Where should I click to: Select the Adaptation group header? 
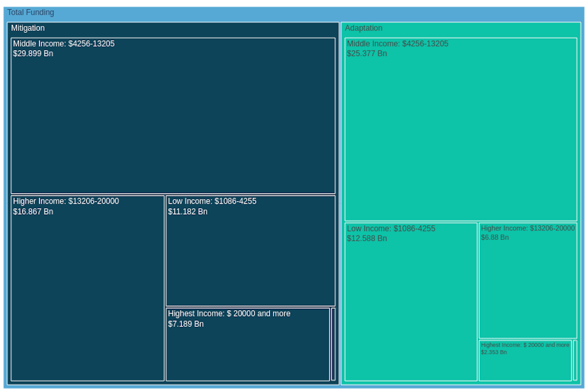[x=364, y=28]
